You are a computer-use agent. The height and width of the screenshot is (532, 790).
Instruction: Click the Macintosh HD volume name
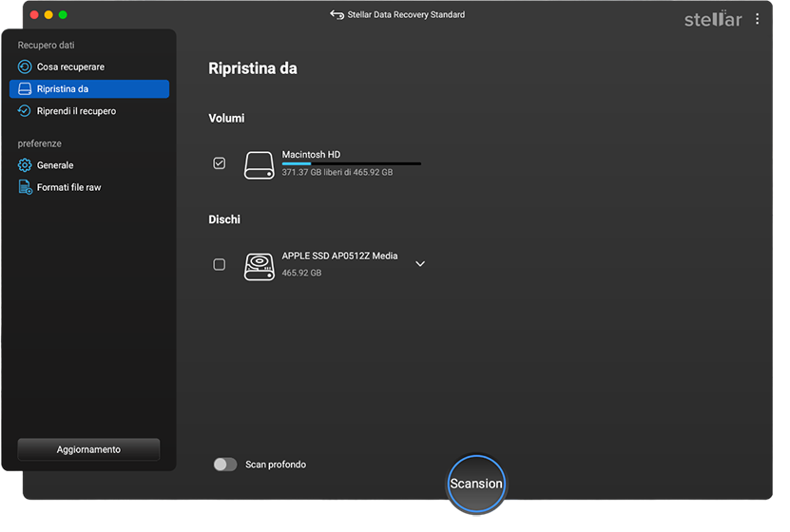[311, 155]
